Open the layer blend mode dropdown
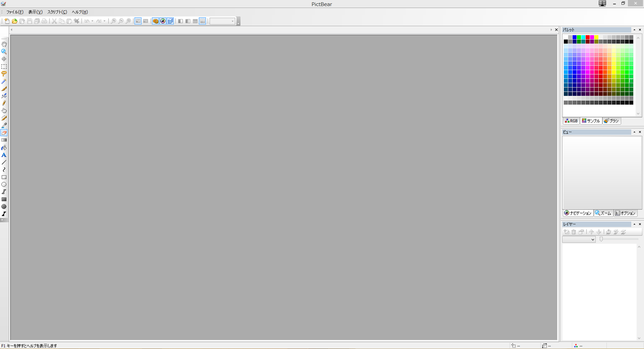This screenshot has width=644, height=349. [x=579, y=240]
